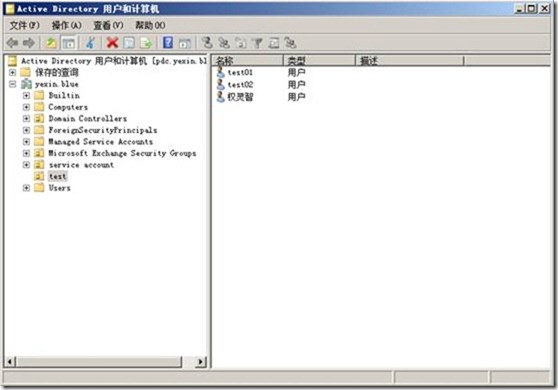Image resolution: width=558 pixels, height=390 pixels.
Task: Click Users container folder icon
Action: (x=39, y=188)
